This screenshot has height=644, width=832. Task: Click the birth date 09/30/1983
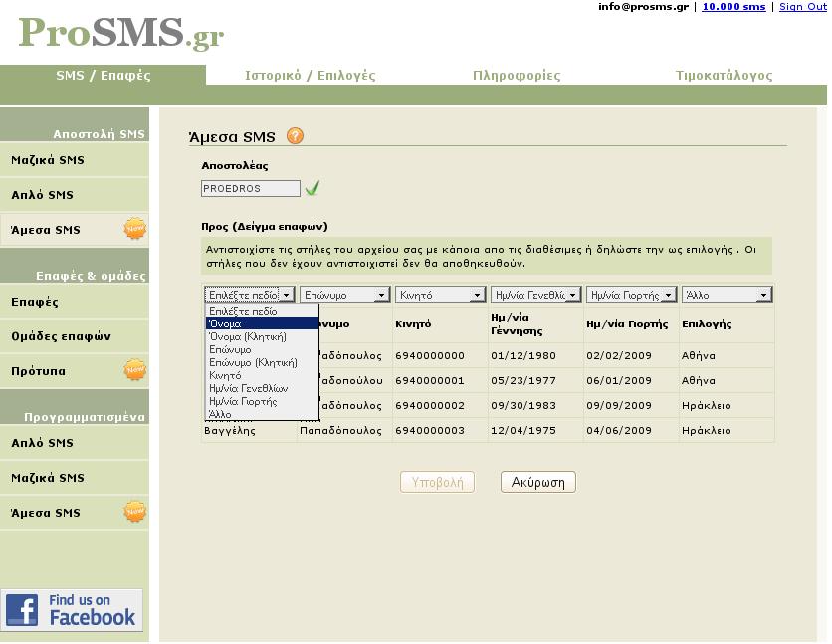pos(523,406)
